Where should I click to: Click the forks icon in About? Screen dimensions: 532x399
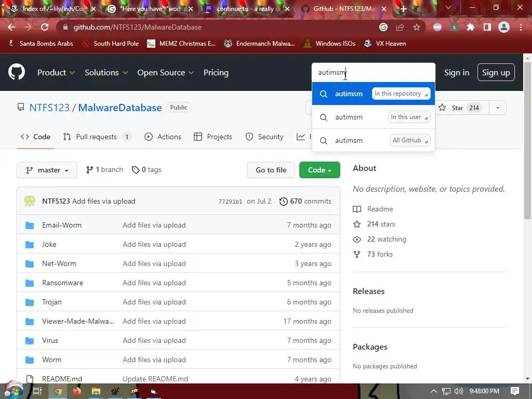tap(357, 255)
